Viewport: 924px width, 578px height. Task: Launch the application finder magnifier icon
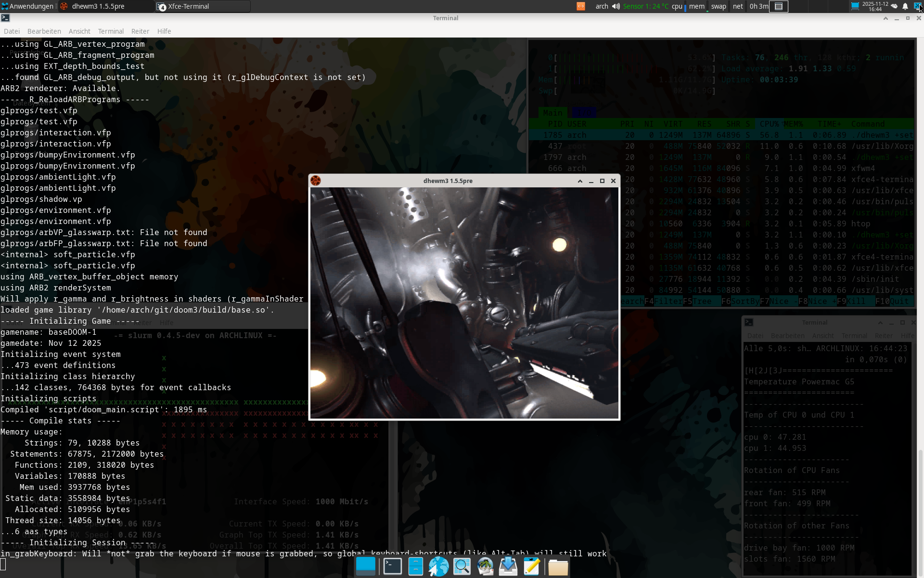[462, 567]
